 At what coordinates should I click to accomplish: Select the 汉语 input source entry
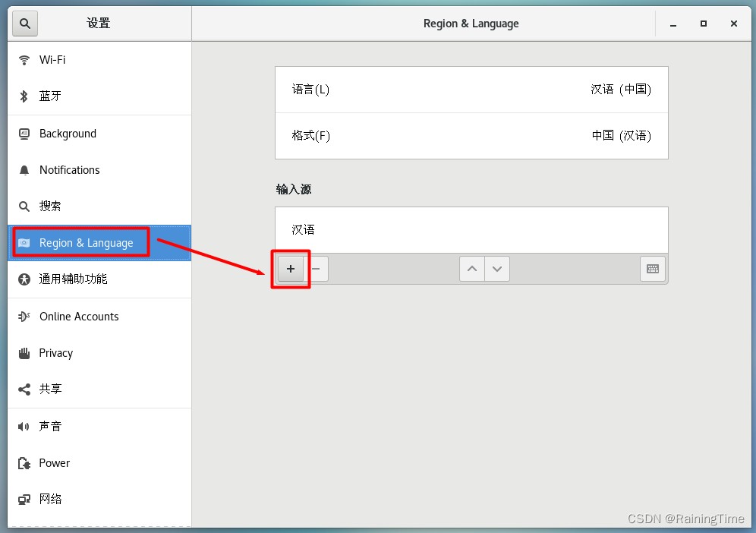point(471,230)
